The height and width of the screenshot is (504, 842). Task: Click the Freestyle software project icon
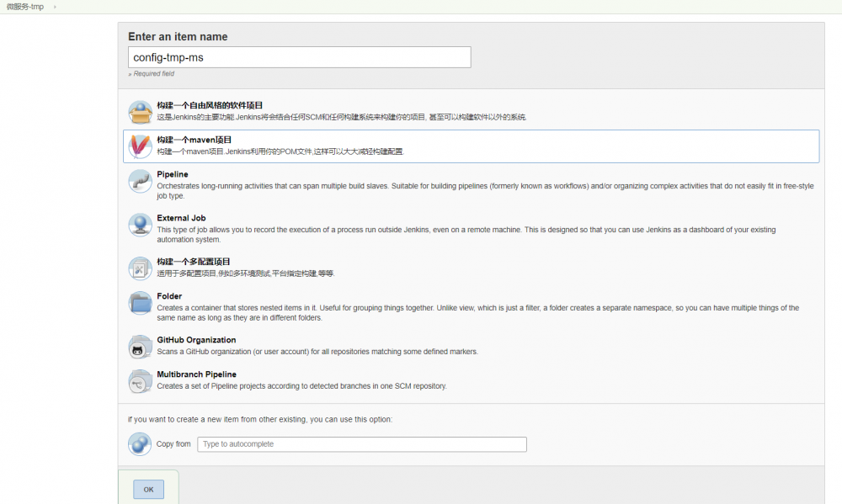(x=140, y=110)
